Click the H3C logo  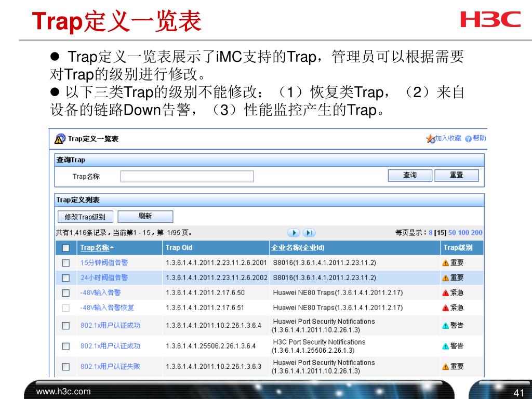tap(490, 19)
